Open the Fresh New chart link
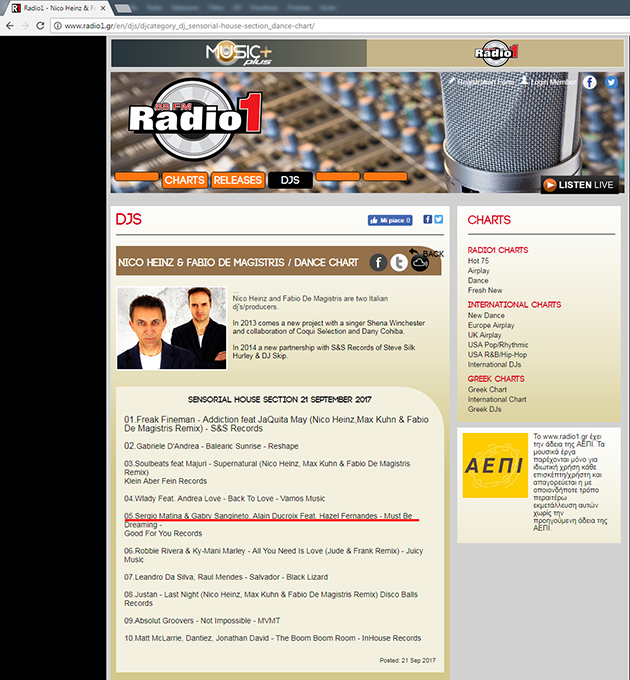 tap(485, 291)
